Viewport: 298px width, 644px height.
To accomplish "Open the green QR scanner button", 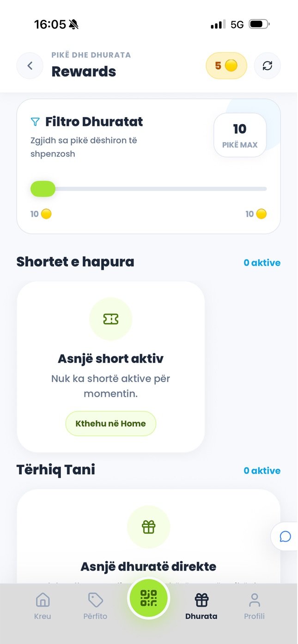I will pos(149,598).
